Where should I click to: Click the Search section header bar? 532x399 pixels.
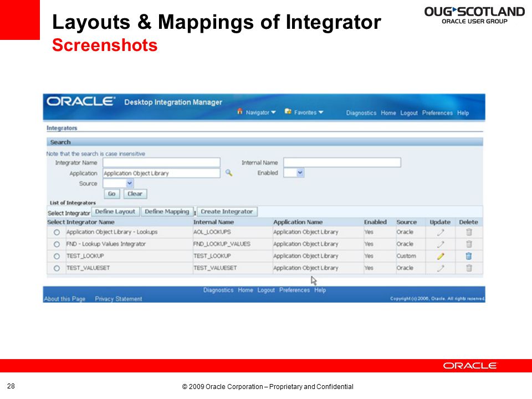point(265,142)
